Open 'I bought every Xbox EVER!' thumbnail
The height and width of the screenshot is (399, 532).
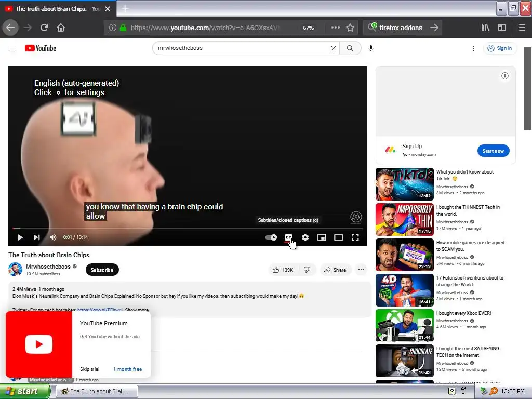[404, 325]
